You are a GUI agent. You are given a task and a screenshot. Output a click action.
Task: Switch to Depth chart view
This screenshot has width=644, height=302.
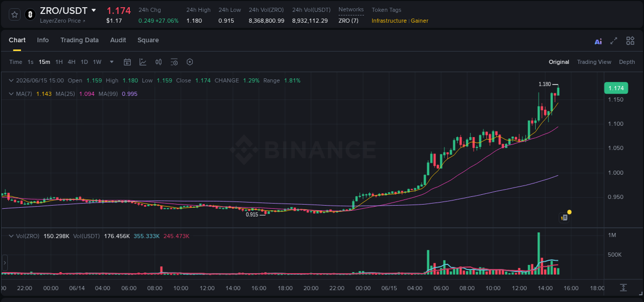point(627,62)
